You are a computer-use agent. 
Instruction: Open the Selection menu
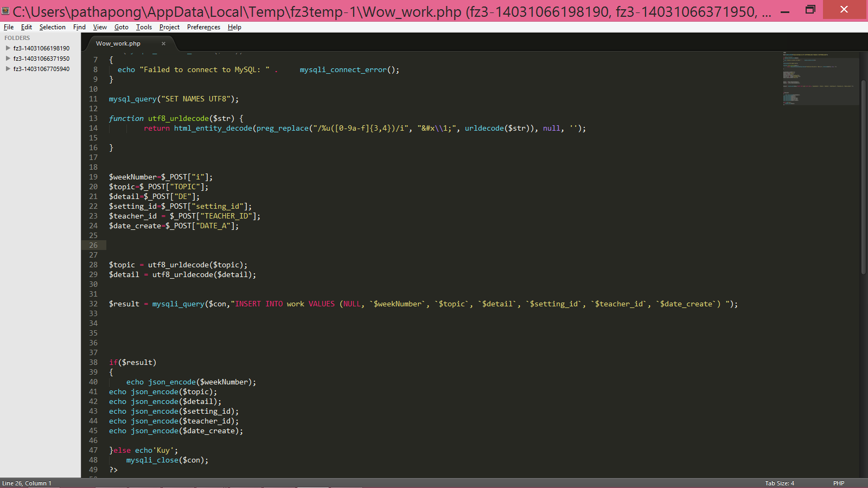52,27
